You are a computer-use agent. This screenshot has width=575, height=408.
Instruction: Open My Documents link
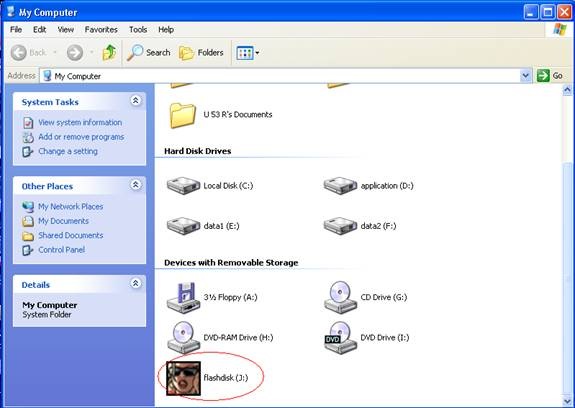point(63,221)
